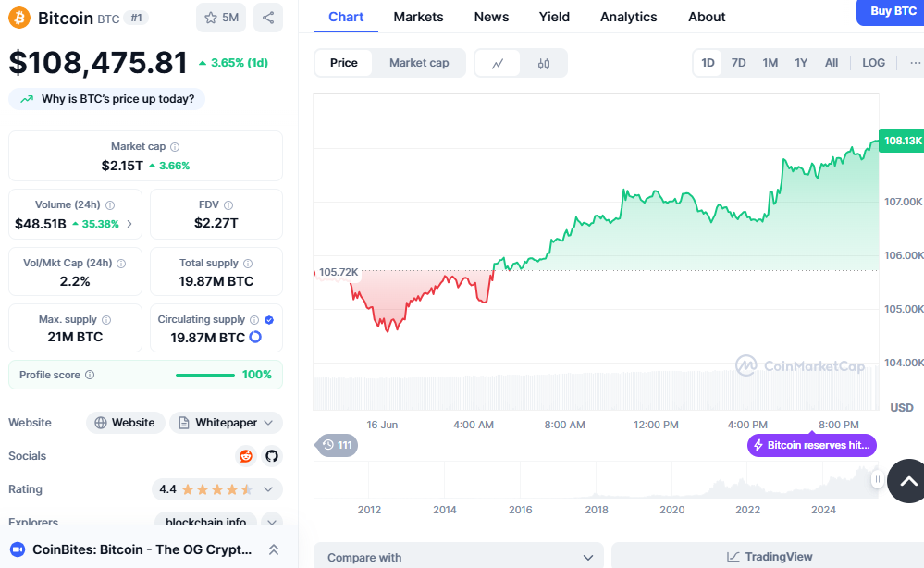Grab the timeline range slider handle

878,479
